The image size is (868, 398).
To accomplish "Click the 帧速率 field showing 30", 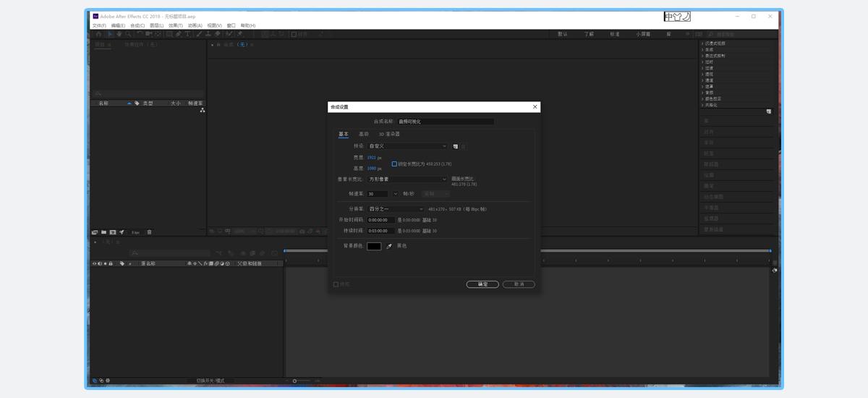I will (378, 194).
